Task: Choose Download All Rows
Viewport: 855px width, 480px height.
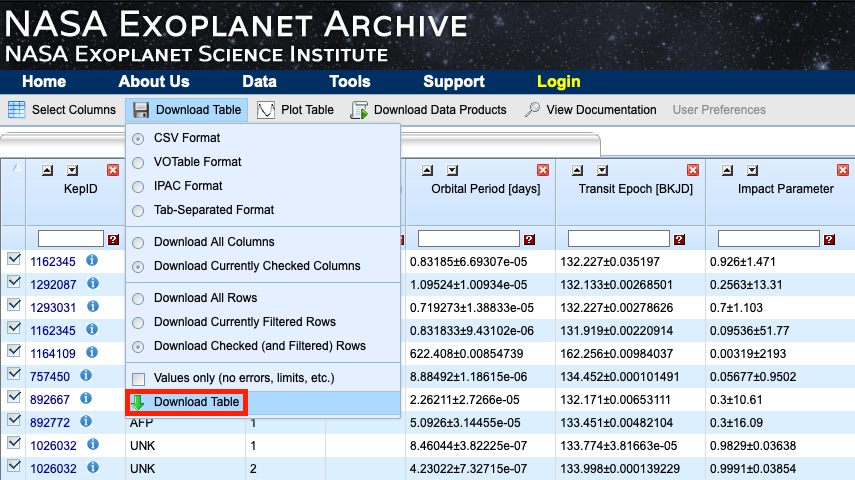Action: (139, 298)
